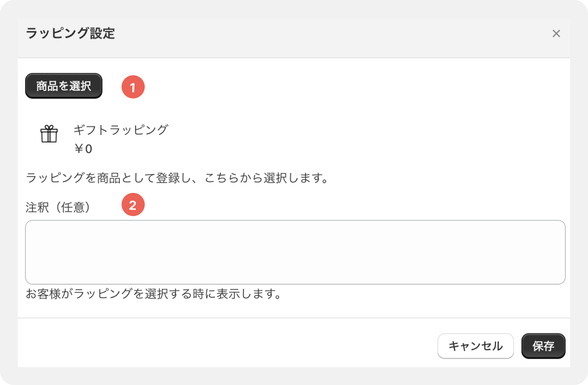Click the gift box icon
Image resolution: width=588 pixels, height=385 pixels.
(49, 134)
